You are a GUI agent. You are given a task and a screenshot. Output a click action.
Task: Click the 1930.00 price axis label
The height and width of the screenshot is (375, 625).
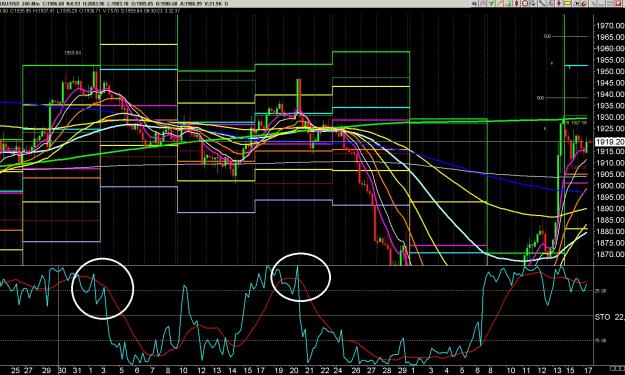610,117
